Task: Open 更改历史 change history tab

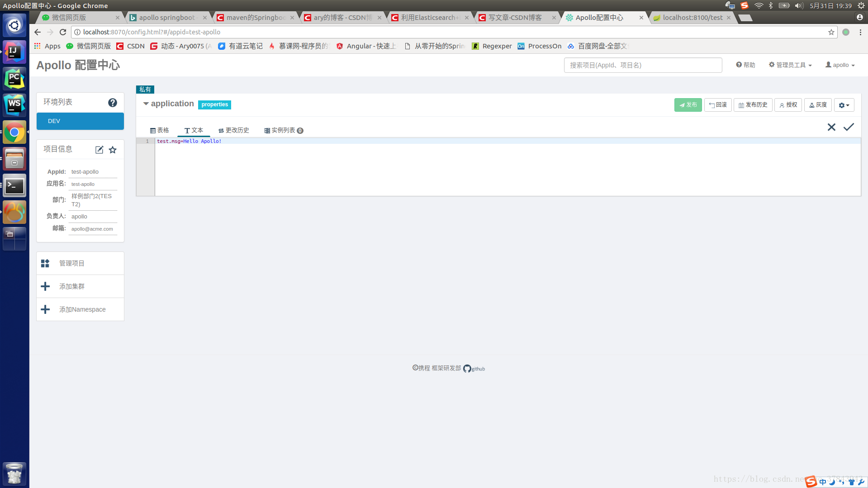Action: pyautogui.click(x=233, y=130)
